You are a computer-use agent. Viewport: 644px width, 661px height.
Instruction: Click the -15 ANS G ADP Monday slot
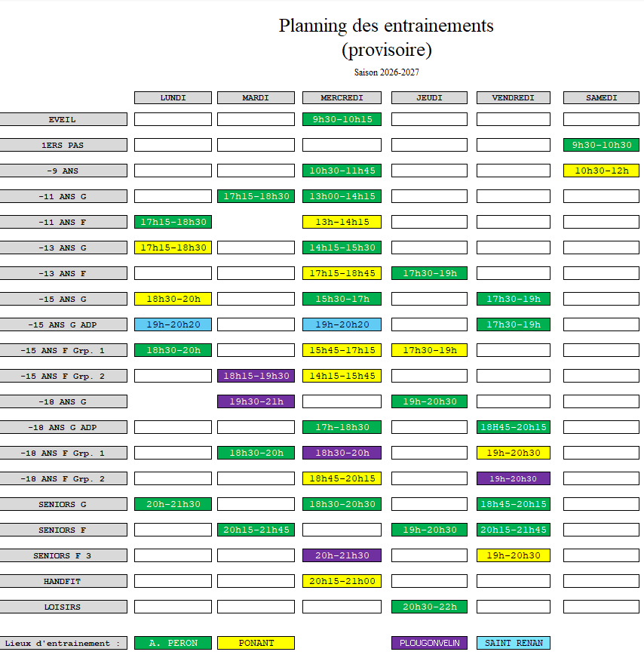tap(173, 324)
